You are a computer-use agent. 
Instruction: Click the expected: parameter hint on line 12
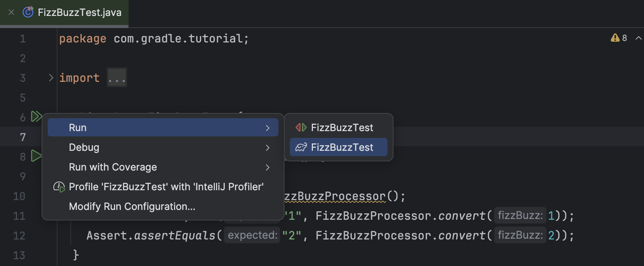(252, 235)
